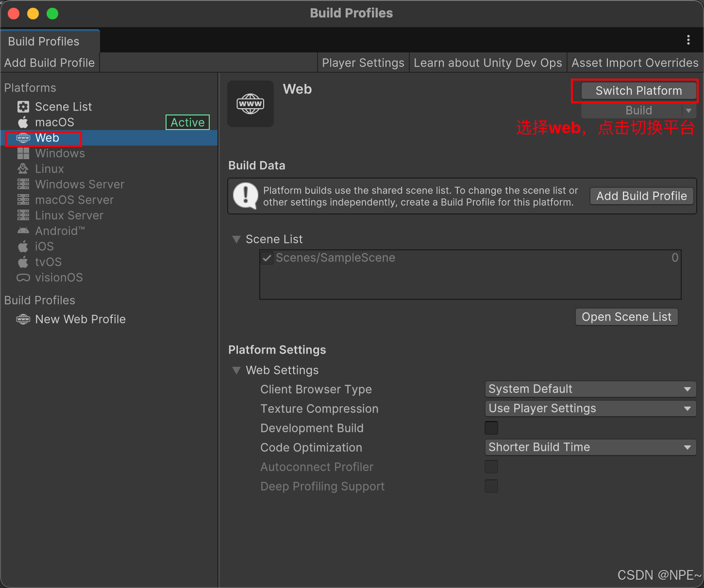This screenshot has height=588, width=704.
Task: Click the Switch Platform button
Action: [638, 91]
